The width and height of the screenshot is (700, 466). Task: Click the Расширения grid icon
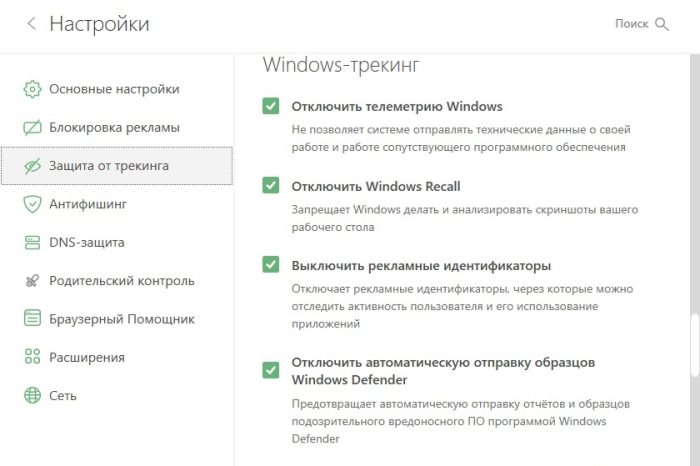(x=31, y=357)
